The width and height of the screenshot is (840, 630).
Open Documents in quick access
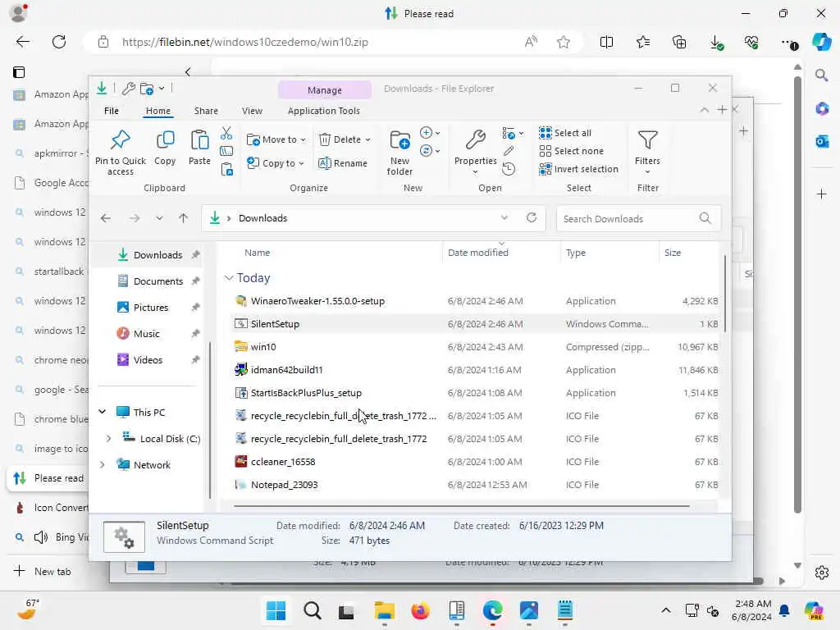coord(158,281)
